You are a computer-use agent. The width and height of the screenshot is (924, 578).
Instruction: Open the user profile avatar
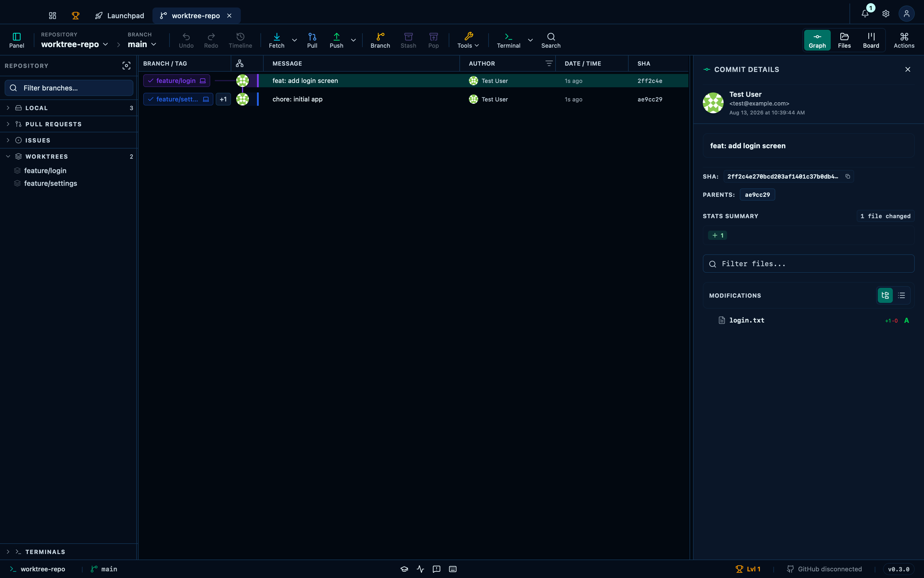click(906, 14)
